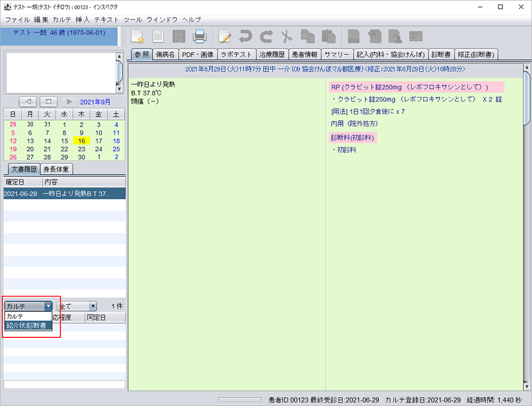Jump to current month with square button
This screenshot has height=406, width=532.
coord(49,102)
